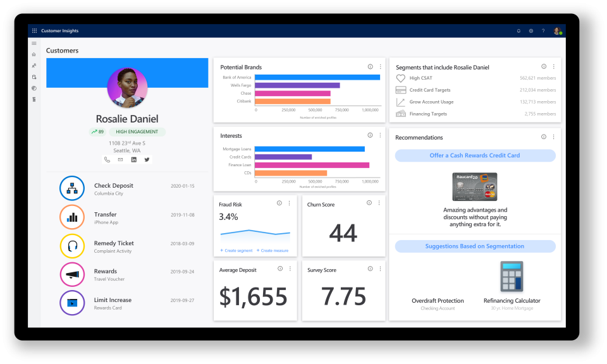Open Rosalie Daniel's LinkedIn profile icon
The image size is (607, 364).
coord(133,160)
